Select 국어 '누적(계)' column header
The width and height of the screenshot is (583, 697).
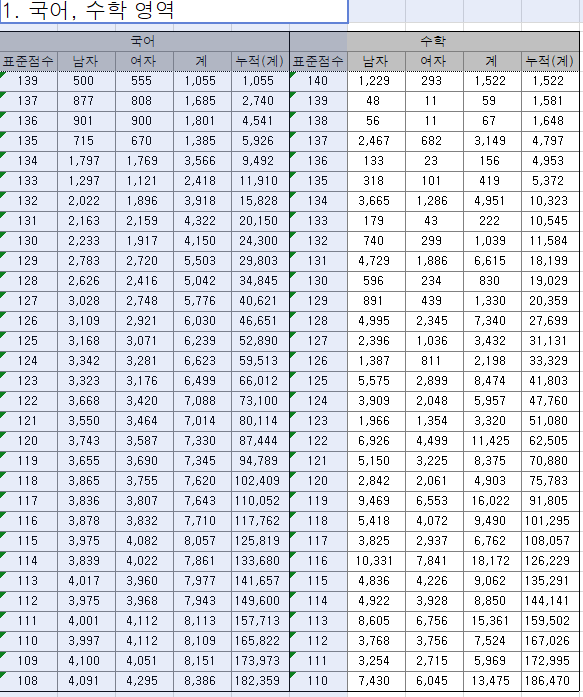pos(260,61)
